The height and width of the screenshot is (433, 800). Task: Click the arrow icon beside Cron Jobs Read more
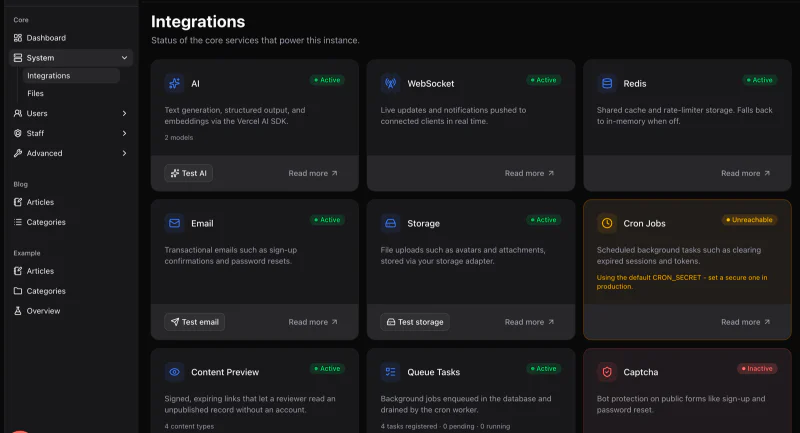click(767, 322)
